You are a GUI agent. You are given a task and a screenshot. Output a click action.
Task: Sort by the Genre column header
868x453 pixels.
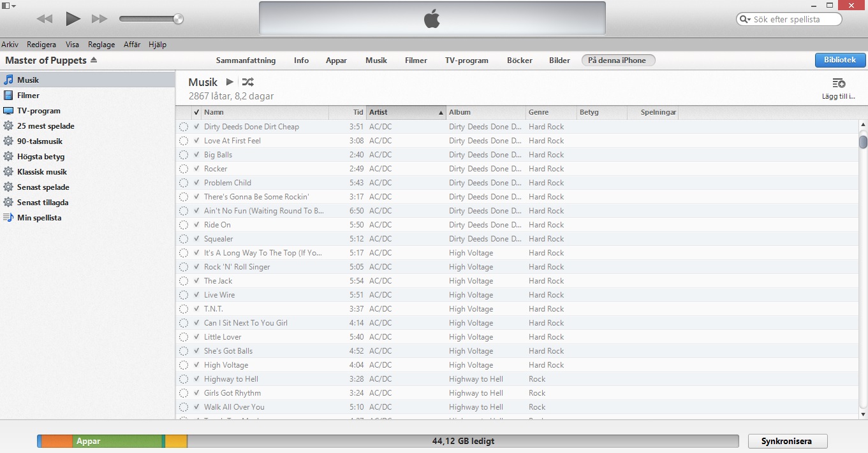[x=551, y=112]
